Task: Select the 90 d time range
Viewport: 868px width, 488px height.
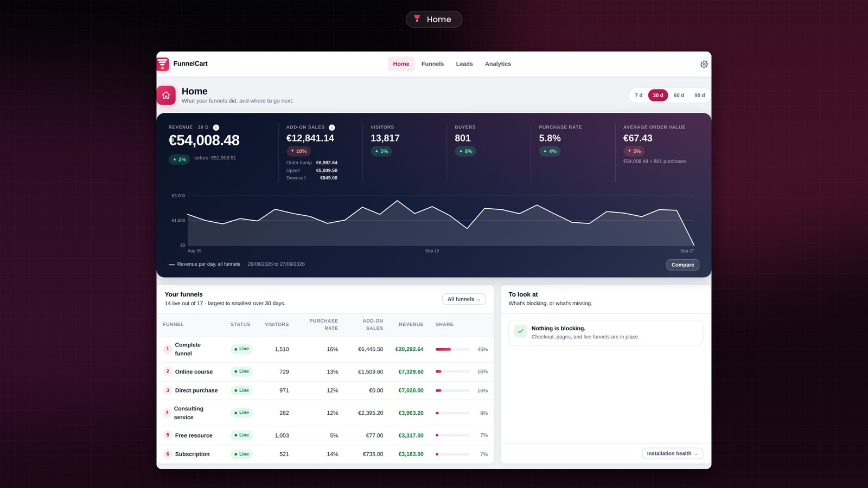Action: pyautogui.click(x=700, y=95)
